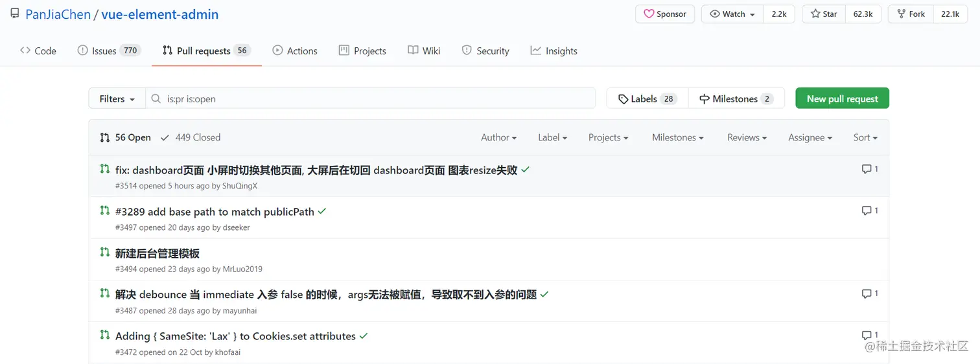
Task: Click the open PR icon on #3472 row
Action: click(x=104, y=335)
